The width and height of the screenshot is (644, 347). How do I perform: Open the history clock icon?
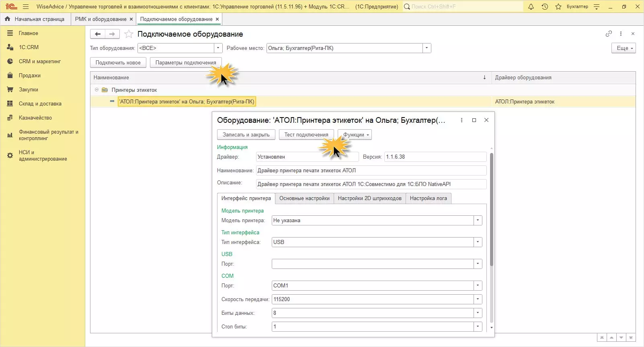[545, 6]
